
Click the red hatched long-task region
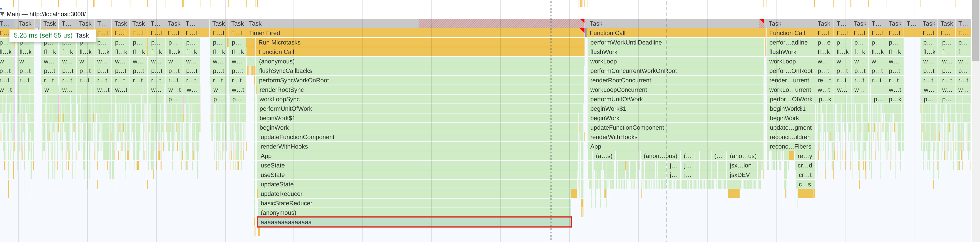494,24
